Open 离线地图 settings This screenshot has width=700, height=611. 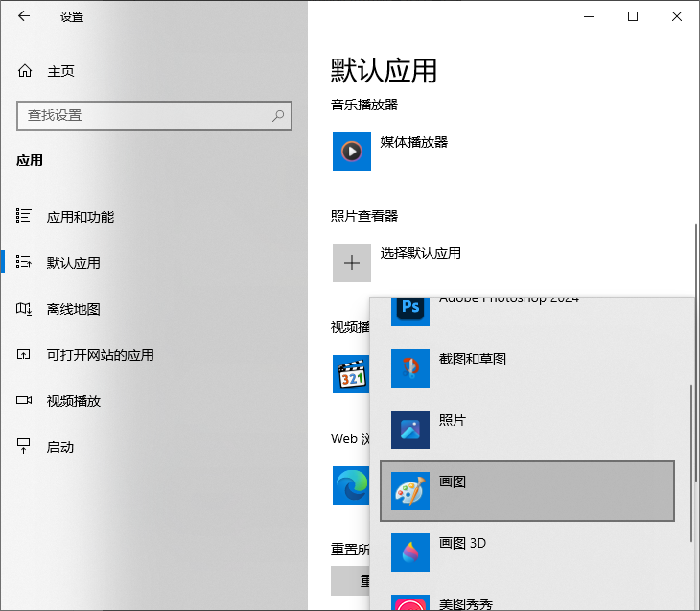click(x=73, y=309)
